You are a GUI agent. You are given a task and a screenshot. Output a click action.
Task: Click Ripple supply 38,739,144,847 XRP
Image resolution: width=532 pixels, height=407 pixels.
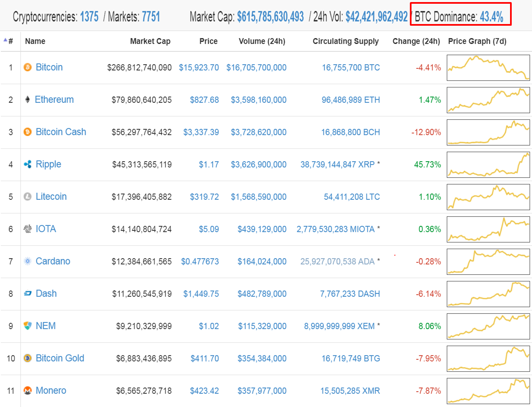pos(338,165)
